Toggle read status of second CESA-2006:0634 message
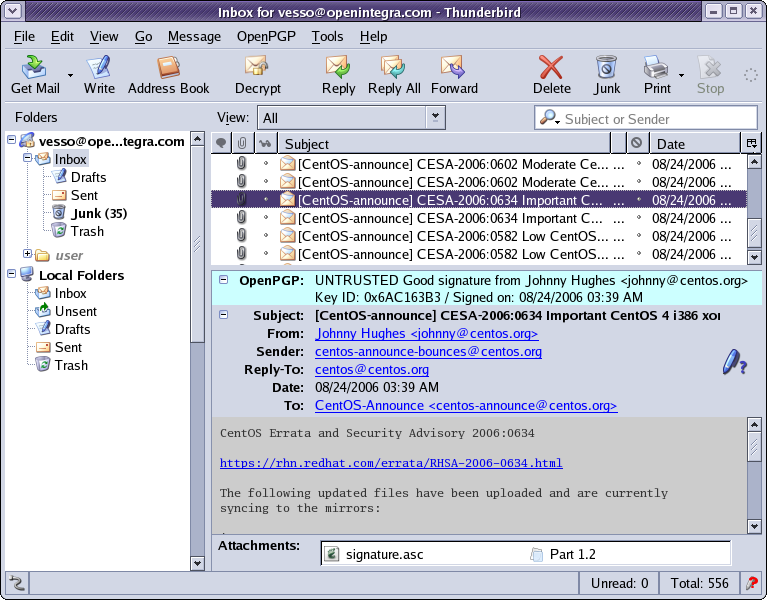The height and width of the screenshot is (600, 767). pyautogui.click(x=266, y=218)
